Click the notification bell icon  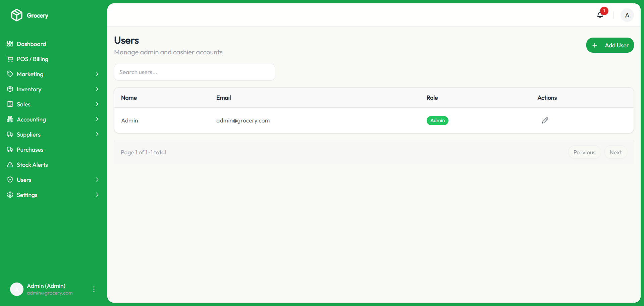600,15
